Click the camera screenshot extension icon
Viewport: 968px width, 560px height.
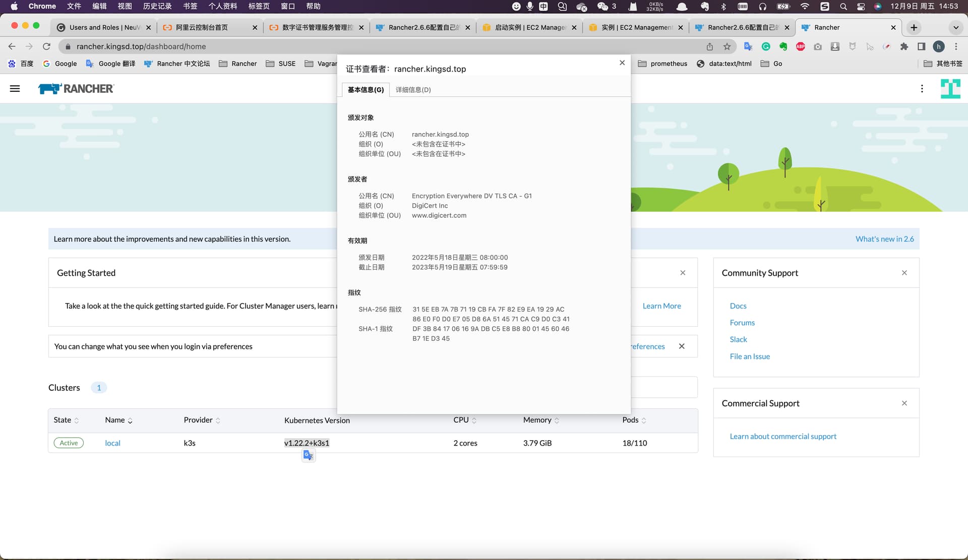click(x=818, y=46)
